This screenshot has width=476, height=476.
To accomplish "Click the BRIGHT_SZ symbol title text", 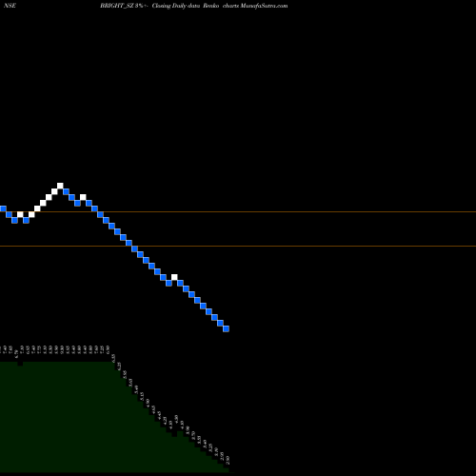I will tap(117, 6).
